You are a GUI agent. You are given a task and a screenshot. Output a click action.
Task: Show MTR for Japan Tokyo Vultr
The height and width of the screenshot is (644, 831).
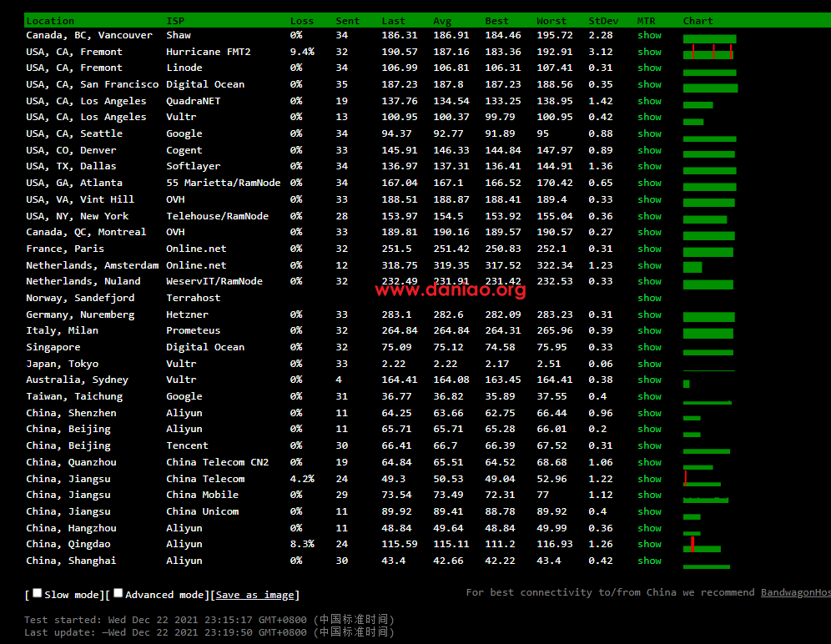pyautogui.click(x=649, y=364)
